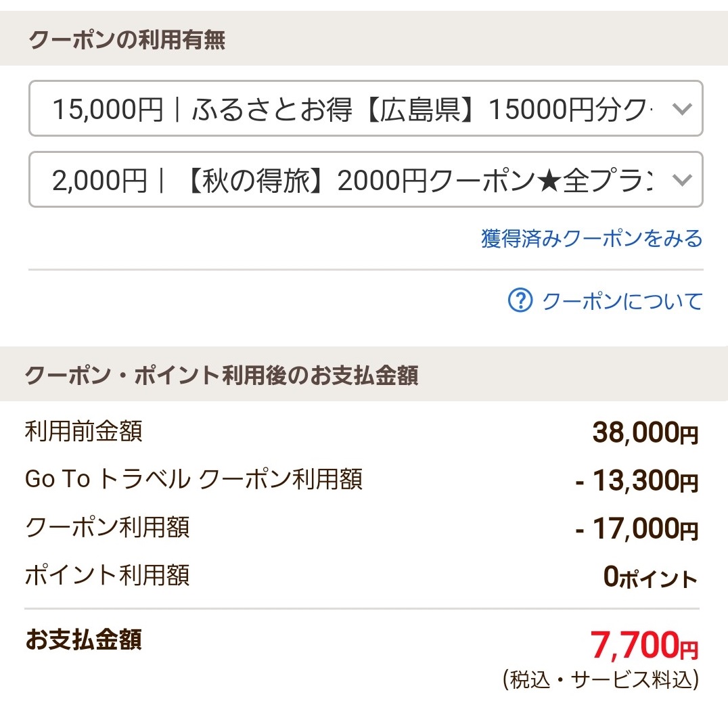Select クーポン・ポイント利用後のお支払金額 header
728x701 pixels.
tap(221, 375)
